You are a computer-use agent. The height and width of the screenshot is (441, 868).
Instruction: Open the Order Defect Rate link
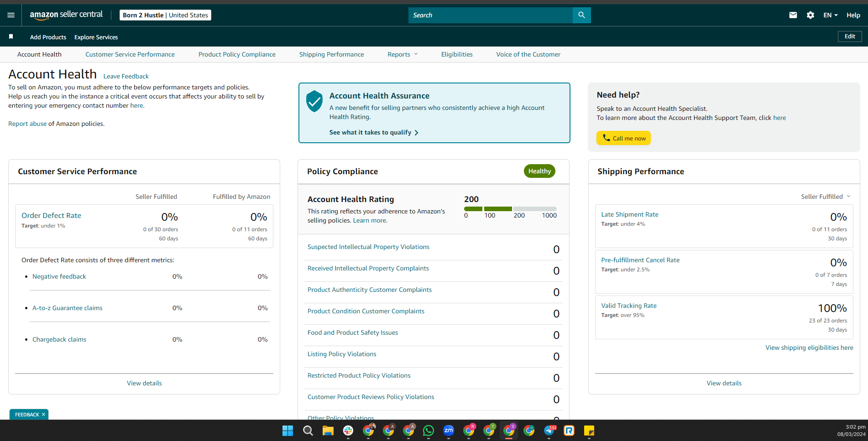click(51, 215)
